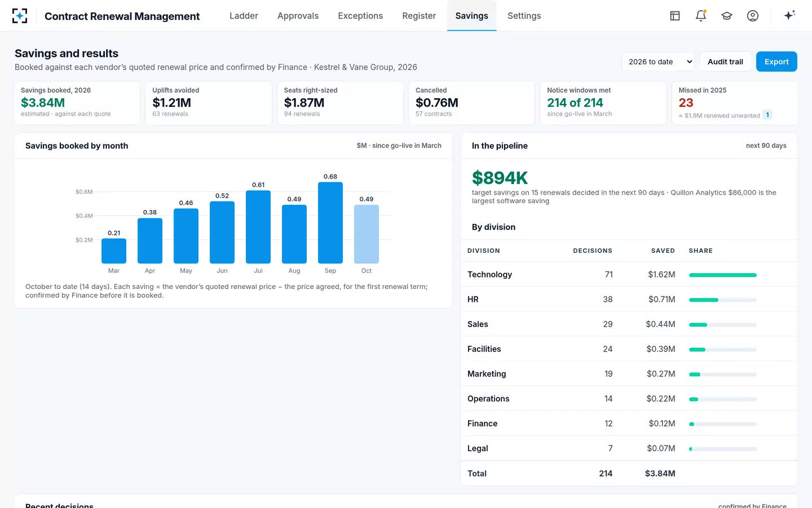Select the Operations division row
Image resolution: width=812 pixels, height=508 pixels.
point(629,398)
